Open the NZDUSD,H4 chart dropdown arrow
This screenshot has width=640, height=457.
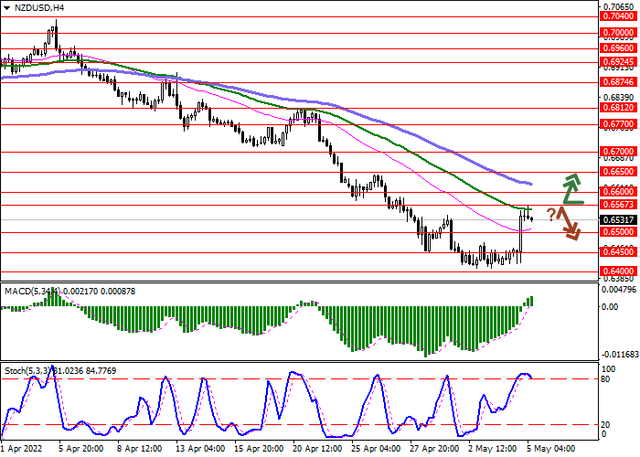click(6, 8)
